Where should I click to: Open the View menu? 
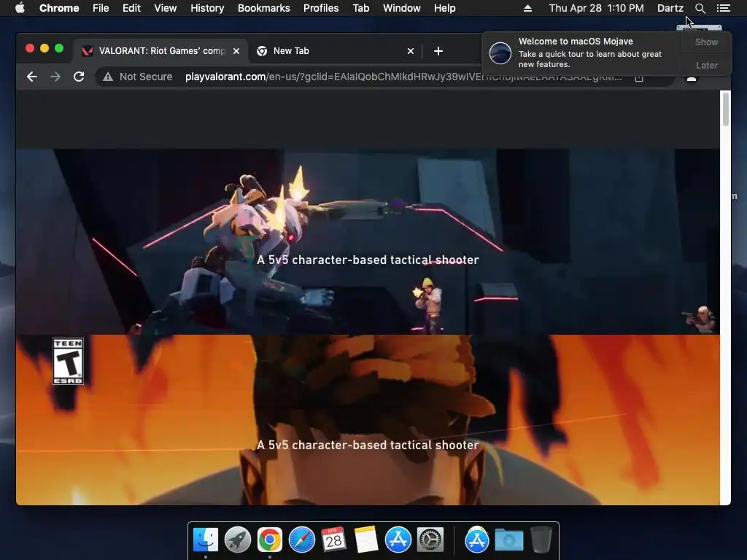pos(166,8)
